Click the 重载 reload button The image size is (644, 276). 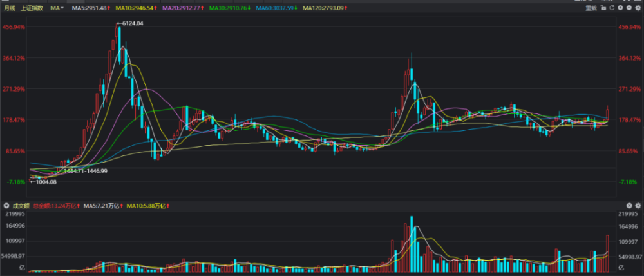coord(591,8)
